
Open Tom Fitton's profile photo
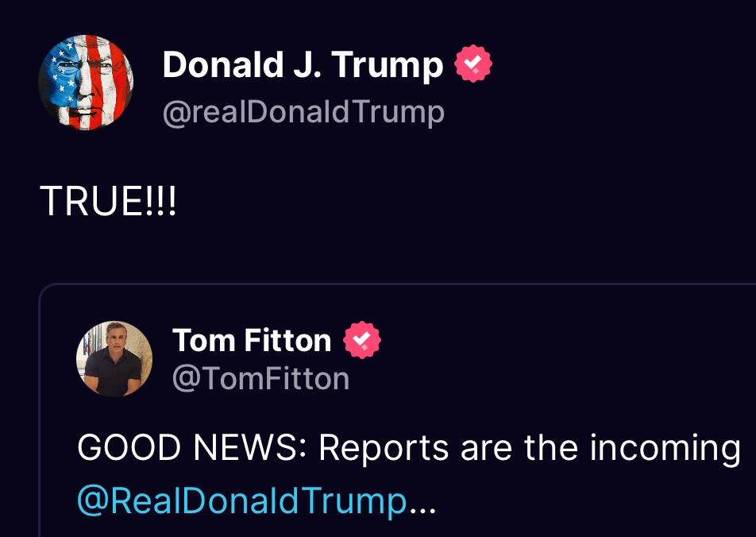click(114, 358)
